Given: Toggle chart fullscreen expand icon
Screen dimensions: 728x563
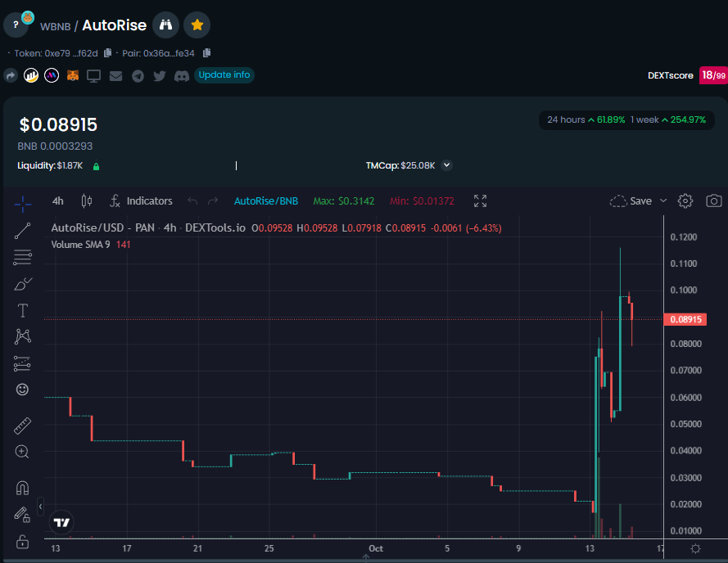Looking at the screenshot, I should [x=480, y=201].
